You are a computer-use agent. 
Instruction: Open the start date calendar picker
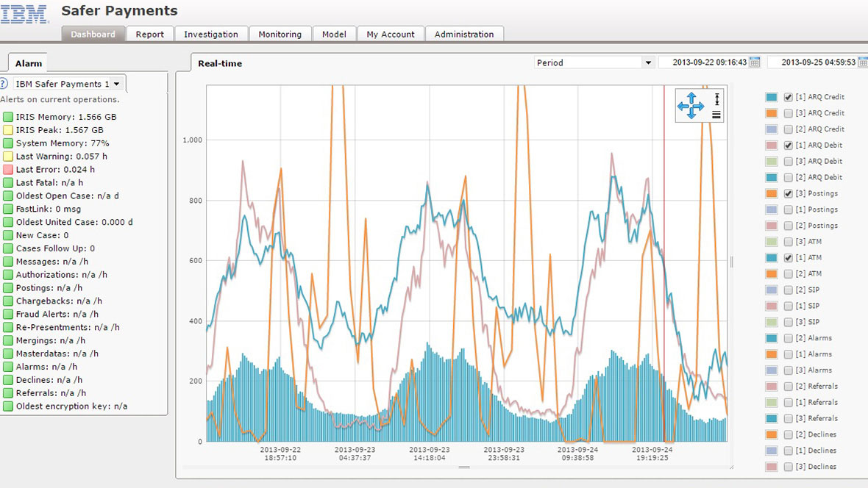[755, 63]
